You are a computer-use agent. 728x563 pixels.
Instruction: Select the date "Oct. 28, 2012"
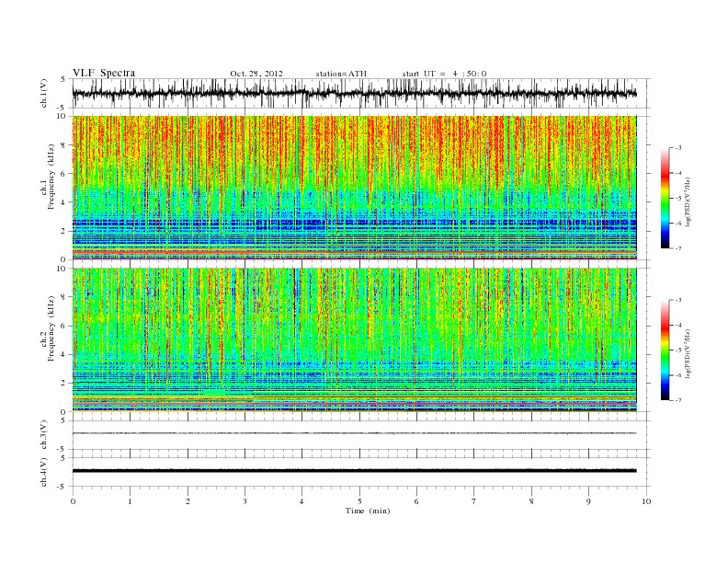pyautogui.click(x=256, y=74)
